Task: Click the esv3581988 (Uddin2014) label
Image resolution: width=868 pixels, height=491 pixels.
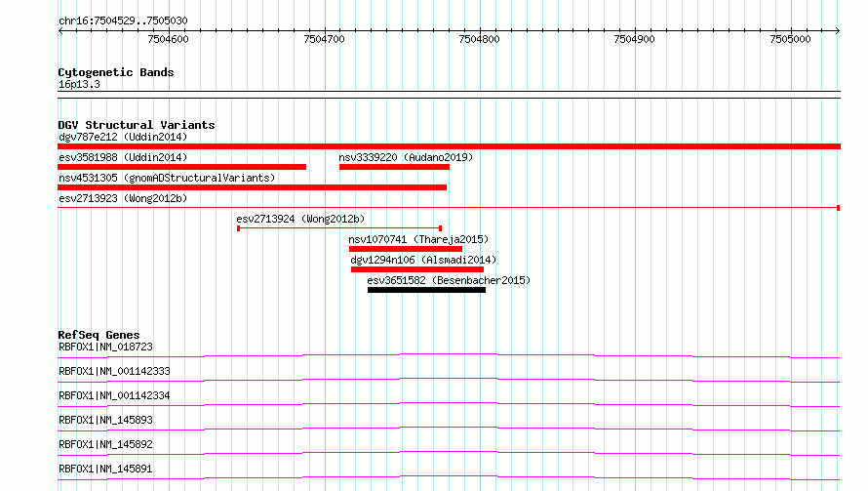Action: (x=123, y=157)
